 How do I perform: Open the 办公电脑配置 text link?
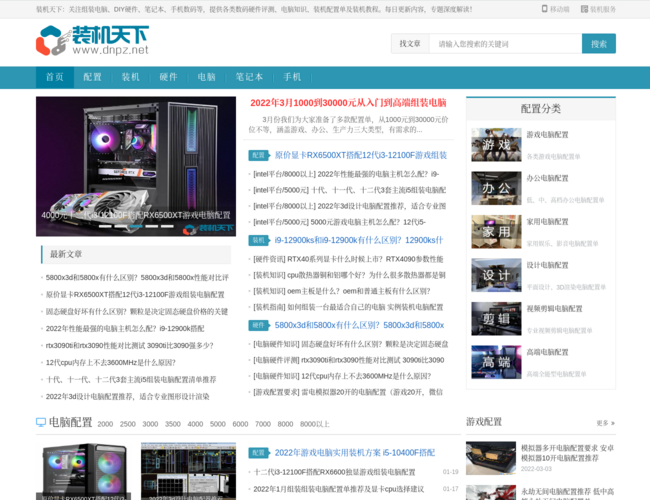pos(547,178)
